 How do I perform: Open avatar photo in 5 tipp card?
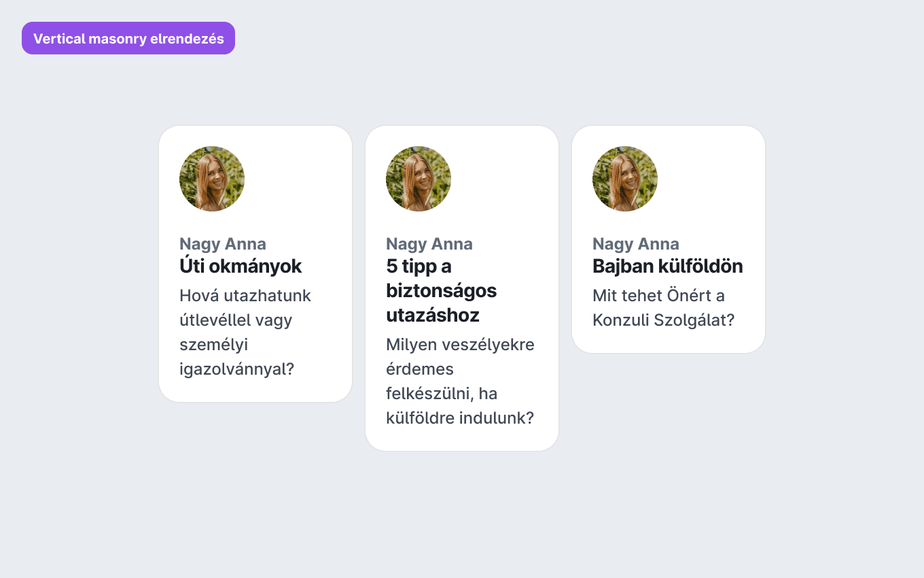point(419,179)
